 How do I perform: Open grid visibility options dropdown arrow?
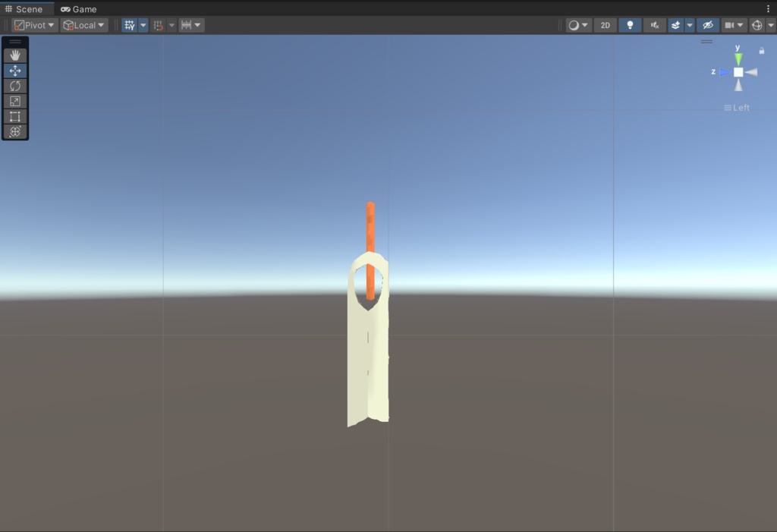point(143,25)
